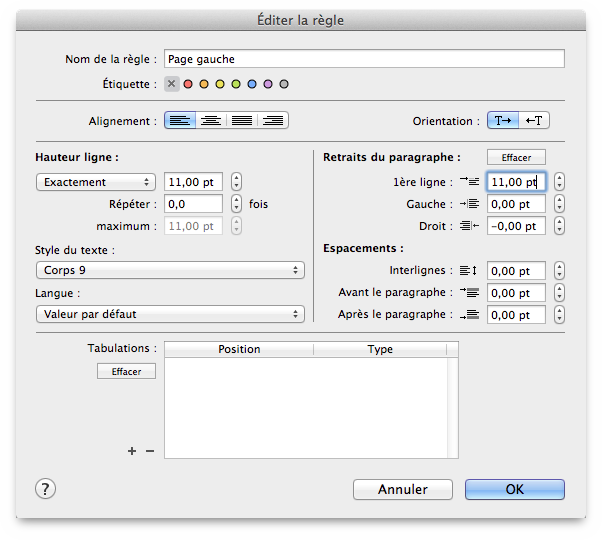The width and height of the screenshot is (602, 540).
Task: Choose center alignment icon
Action: [x=211, y=121]
